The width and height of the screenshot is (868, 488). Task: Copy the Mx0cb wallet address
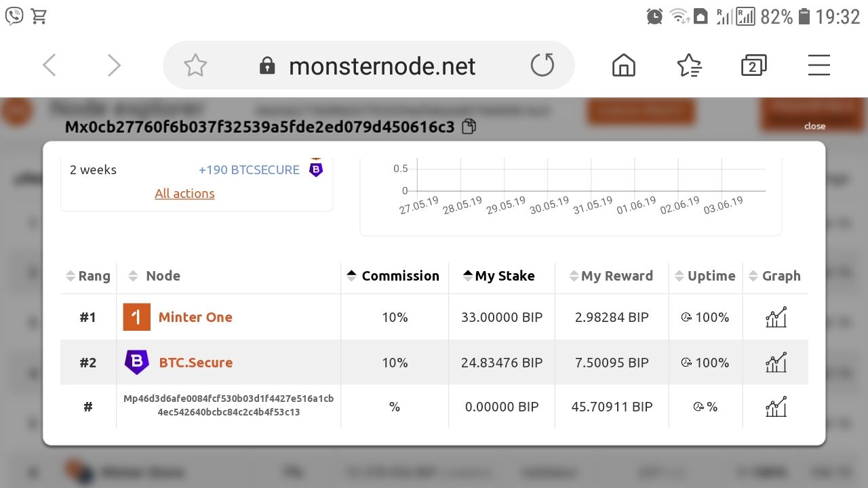pos(469,127)
